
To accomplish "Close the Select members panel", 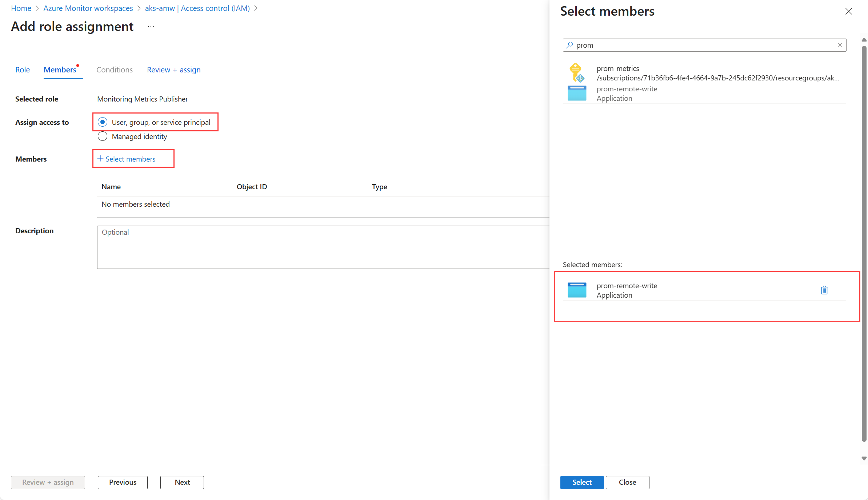I will [x=848, y=11].
